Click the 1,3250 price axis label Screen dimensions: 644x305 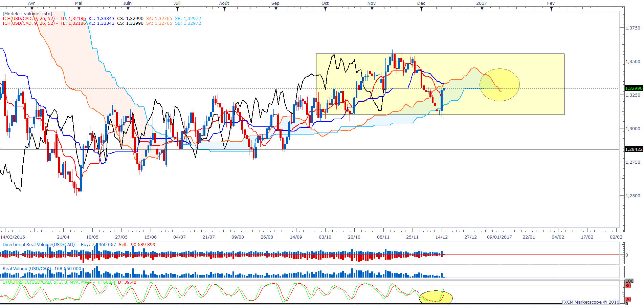pyautogui.click(x=633, y=95)
